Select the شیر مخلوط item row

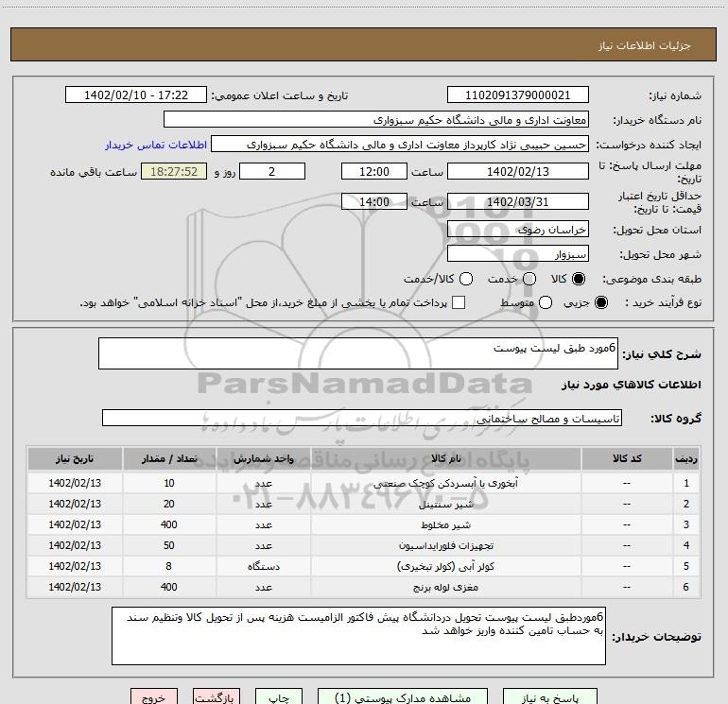(364, 524)
